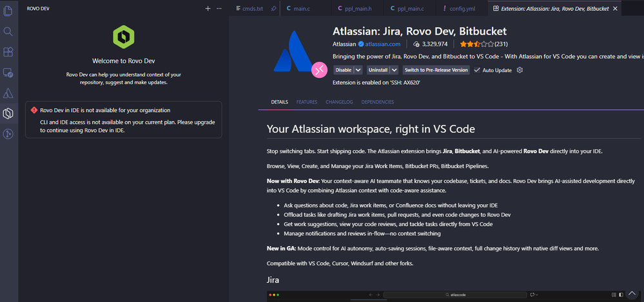Click 'Extension is enabled on SSH: AX620' text
The width and height of the screenshot is (644, 302).
pyautogui.click(x=376, y=82)
